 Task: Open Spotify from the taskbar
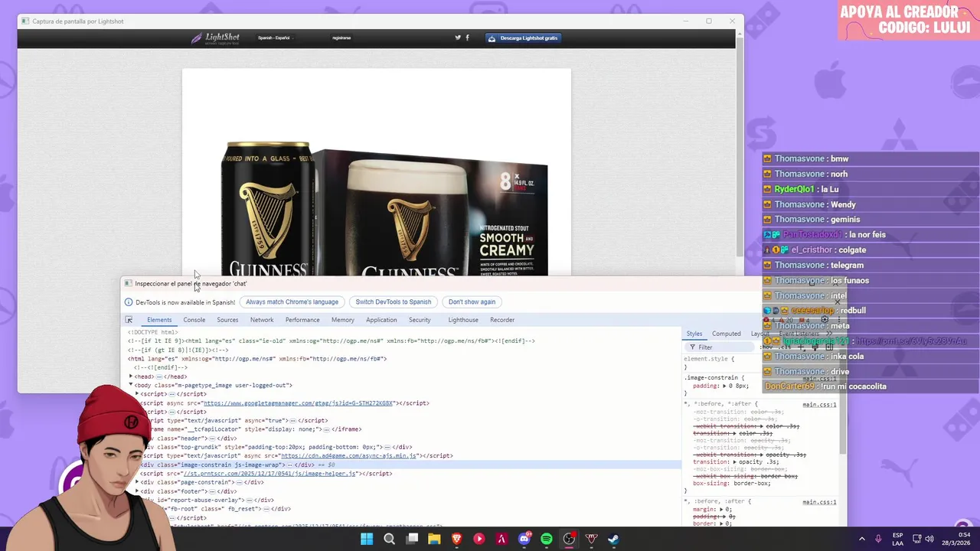click(547, 539)
